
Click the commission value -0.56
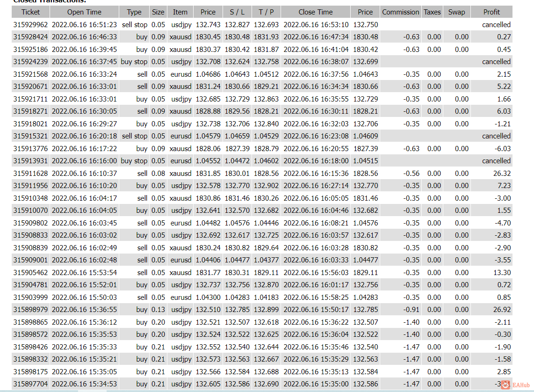click(x=411, y=174)
